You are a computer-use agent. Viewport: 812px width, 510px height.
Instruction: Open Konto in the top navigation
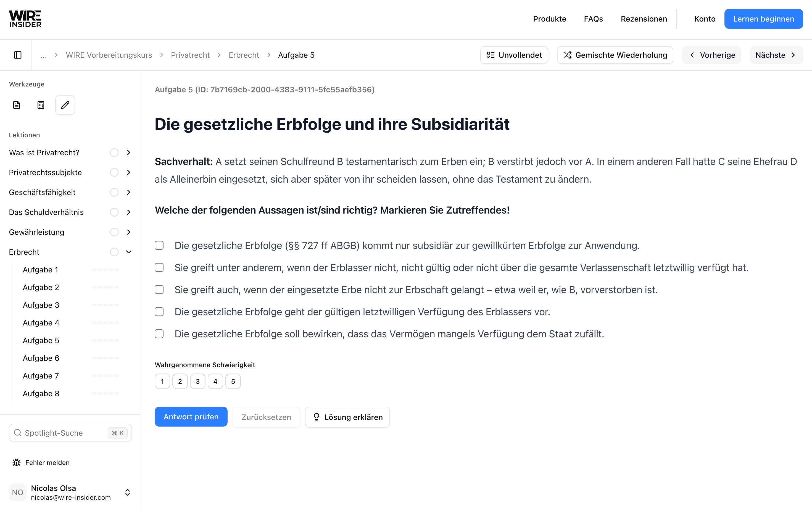[x=705, y=19]
